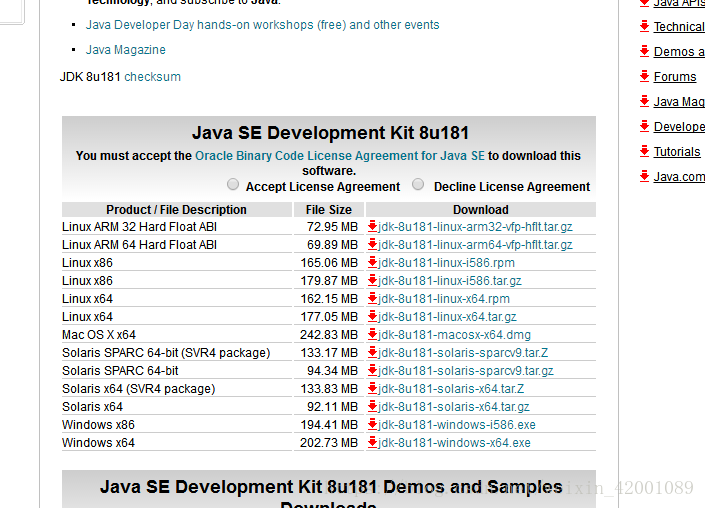705x508 pixels.
Task: Click red arrow icon beside Java.com sidebar link
Action: tap(644, 176)
